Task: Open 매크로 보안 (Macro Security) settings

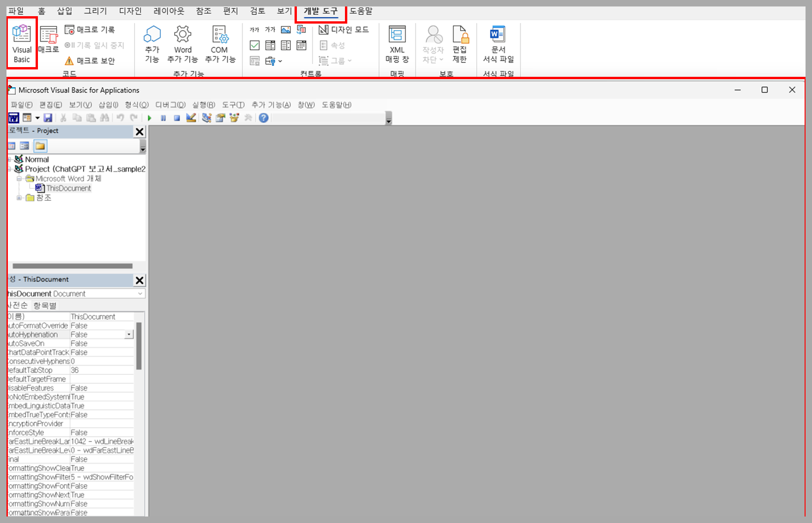Action: (x=90, y=61)
